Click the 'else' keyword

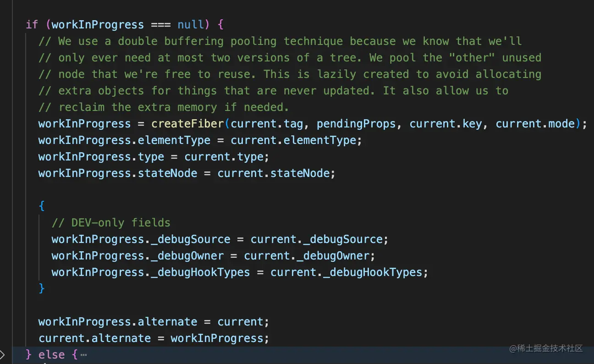[x=52, y=355]
